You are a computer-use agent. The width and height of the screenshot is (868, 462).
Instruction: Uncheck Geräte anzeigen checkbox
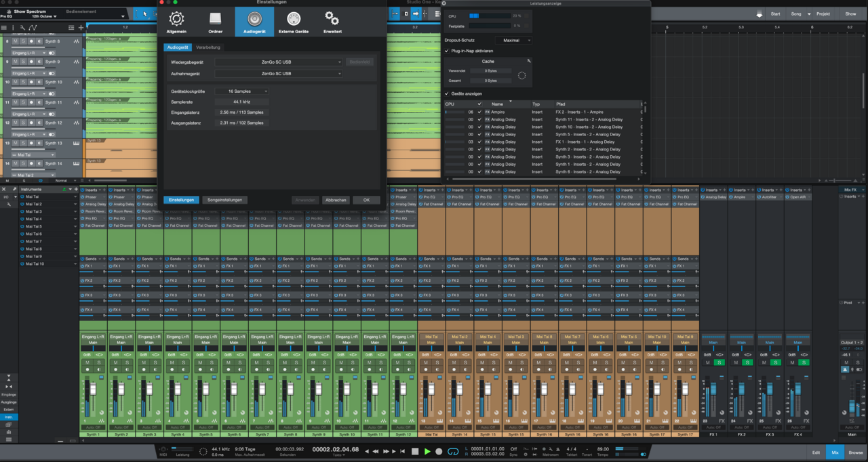pyautogui.click(x=446, y=93)
